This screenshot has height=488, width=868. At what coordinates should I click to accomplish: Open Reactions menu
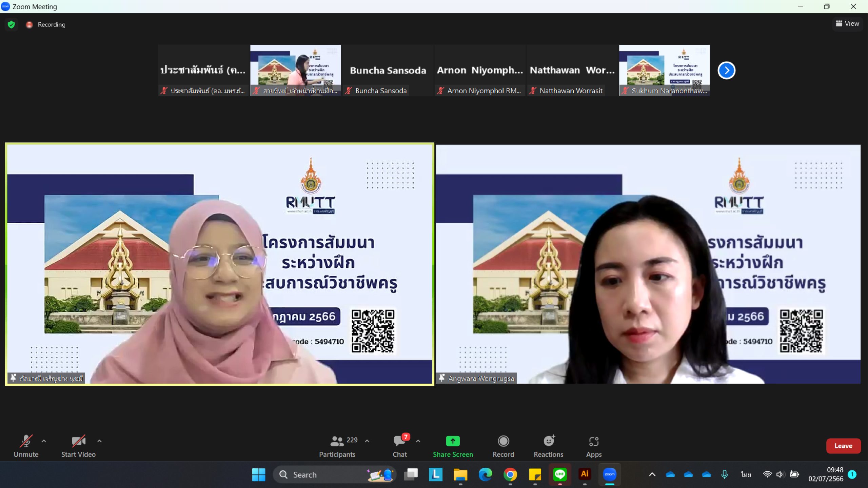(x=549, y=446)
